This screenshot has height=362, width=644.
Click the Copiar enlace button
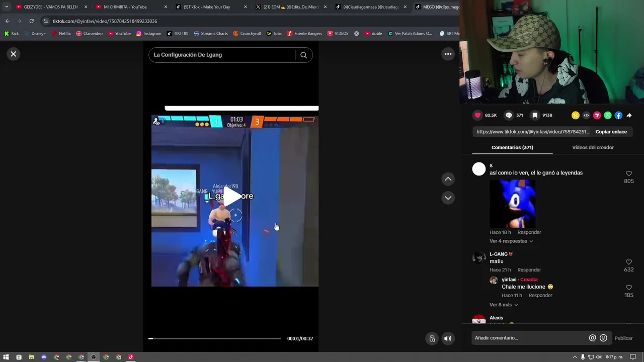point(611,132)
